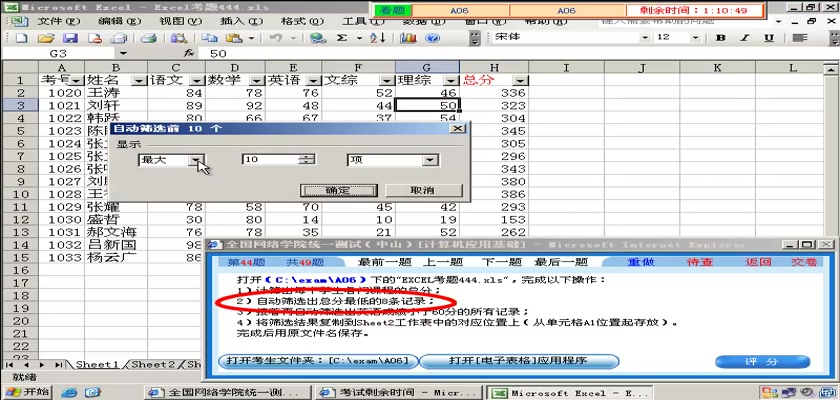Click the Permission icon in Excel toolbar
The width and height of the screenshot is (840, 400).
coord(95,38)
